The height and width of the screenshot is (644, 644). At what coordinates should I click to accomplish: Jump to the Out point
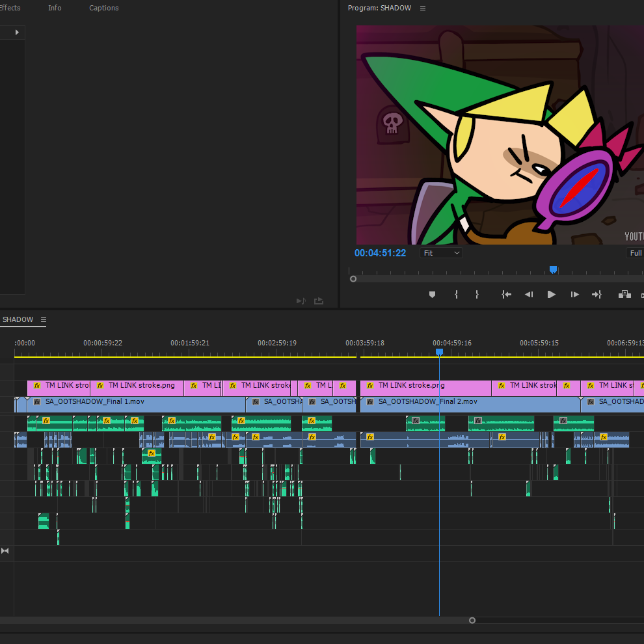click(597, 295)
